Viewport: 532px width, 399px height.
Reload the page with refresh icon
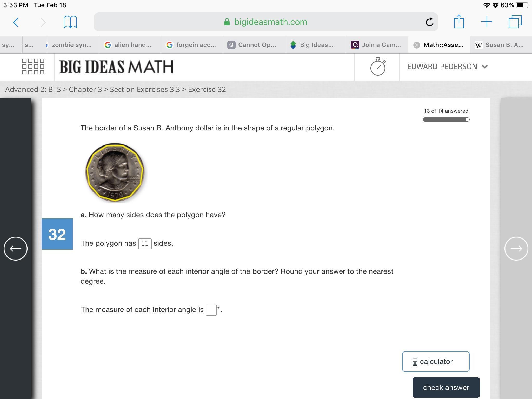429,22
